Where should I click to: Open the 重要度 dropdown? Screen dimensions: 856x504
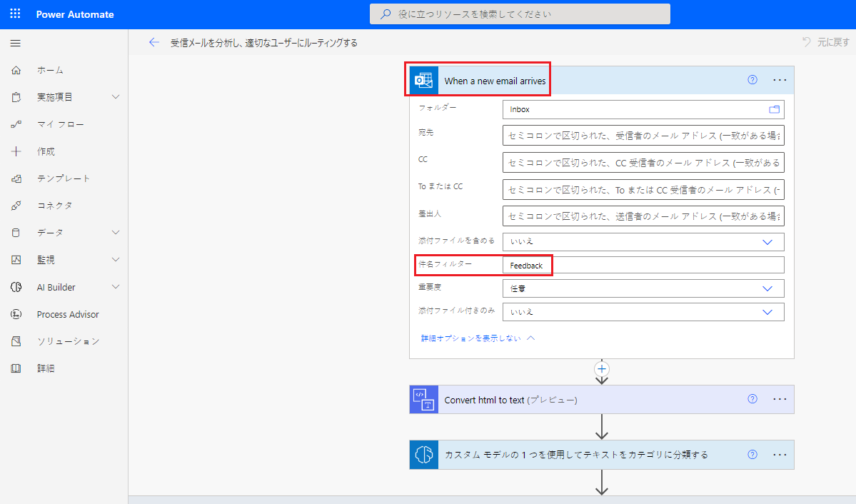(643, 288)
